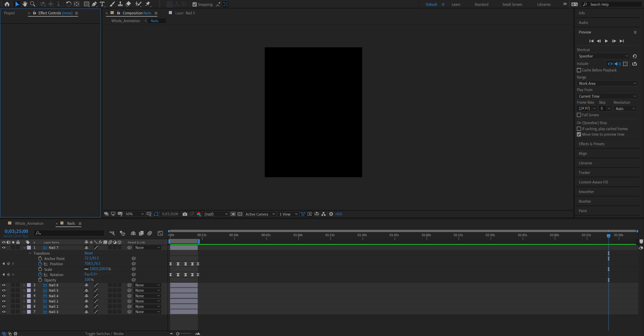Enable Cache Before Playback checkbox
The height and width of the screenshot is (336, 644).
579,70
